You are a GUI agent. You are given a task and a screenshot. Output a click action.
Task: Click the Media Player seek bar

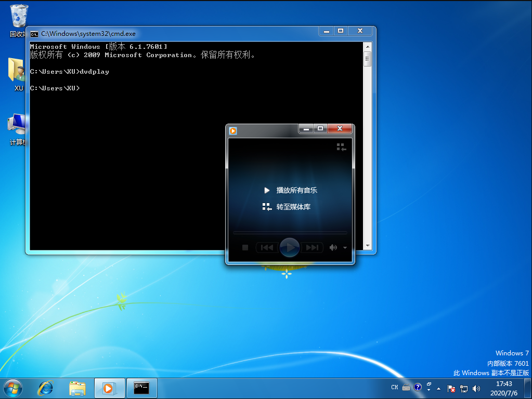(x=289, y=232)
